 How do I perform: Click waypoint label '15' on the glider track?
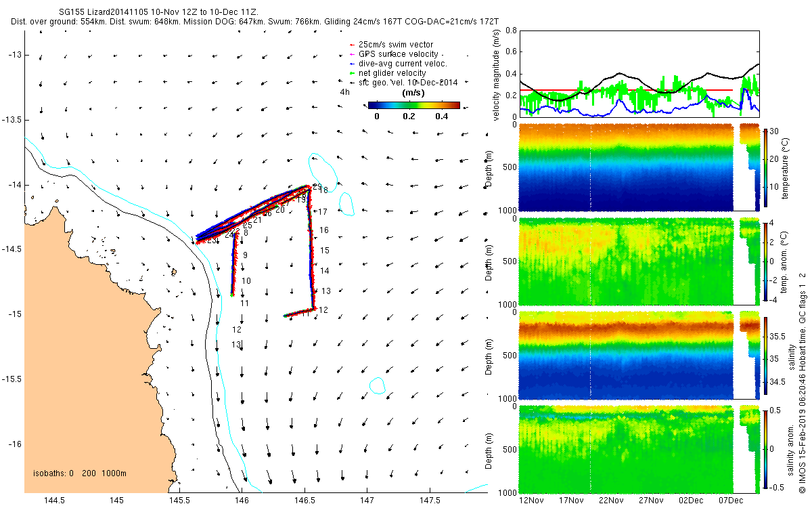(x=325, y=251)
